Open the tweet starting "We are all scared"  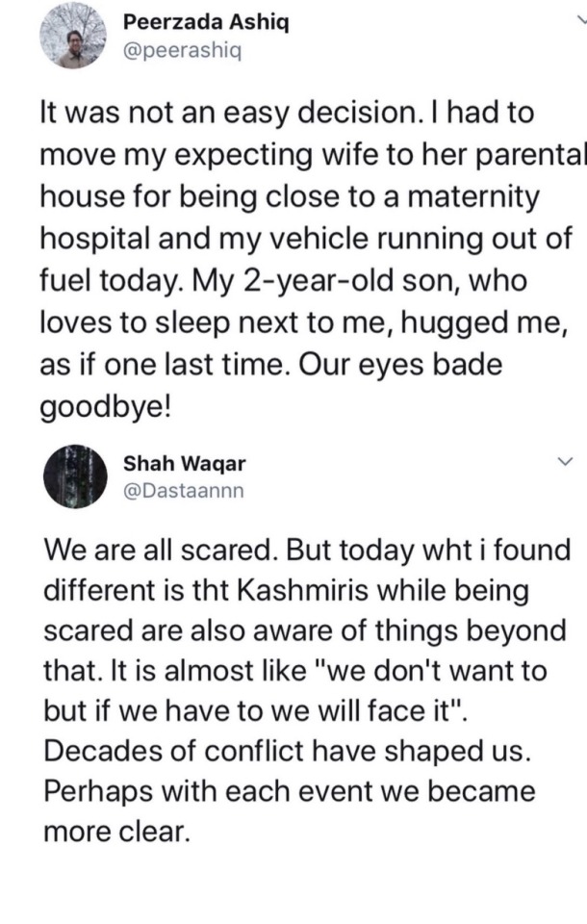[289, 691]
